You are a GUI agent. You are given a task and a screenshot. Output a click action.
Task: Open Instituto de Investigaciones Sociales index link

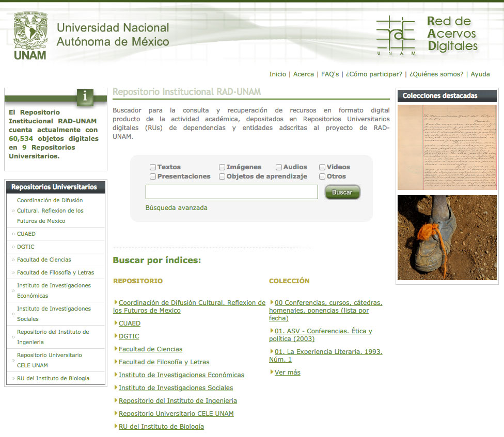tap(176, 387)
